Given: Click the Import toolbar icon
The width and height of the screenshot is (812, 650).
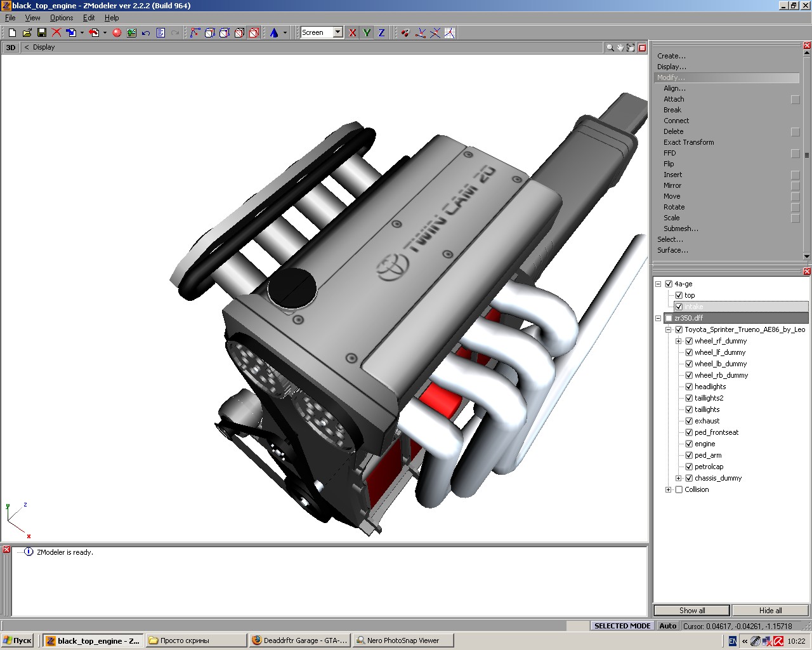Looking at the screenshot, I should tap(71, 32).
